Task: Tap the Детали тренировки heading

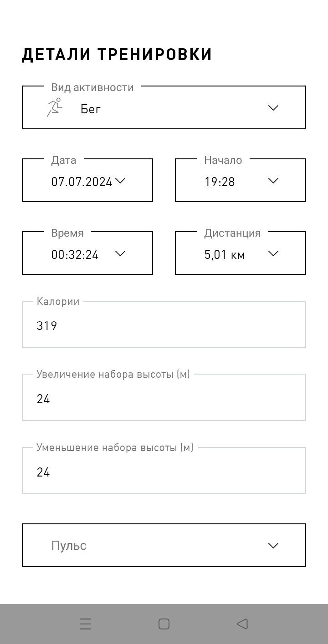Action: point(117,55)
